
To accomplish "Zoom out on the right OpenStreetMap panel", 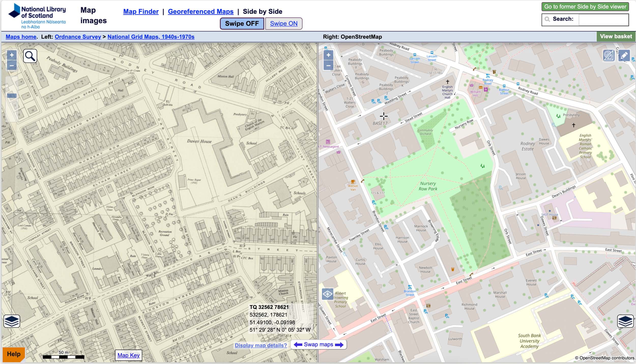I will [328, 66].
